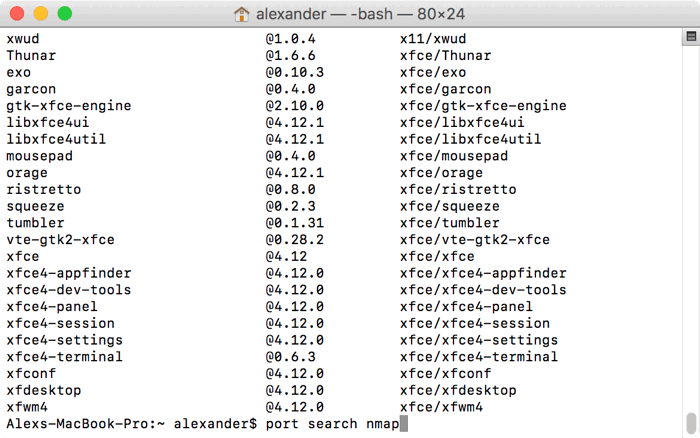Select the 'xfce4-terminal' name in first column
The width and height of the screenshot is (700, 438).
[x=65, y=356]
